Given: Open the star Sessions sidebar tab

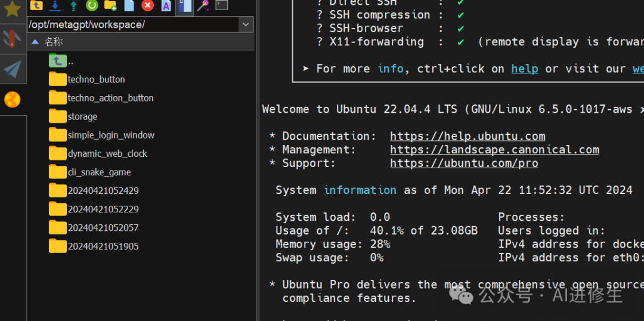Looking at the screenshot, I should (13, 9).
